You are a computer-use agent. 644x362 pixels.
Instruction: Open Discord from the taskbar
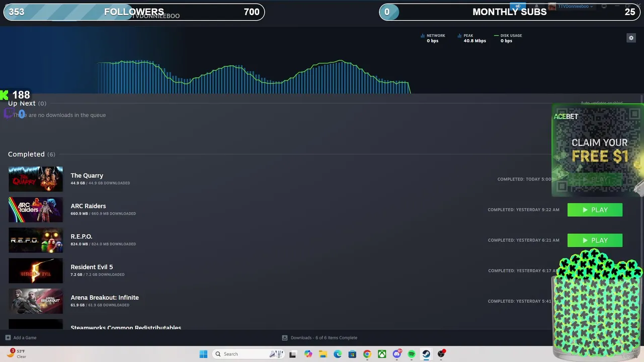click(397, 354)
